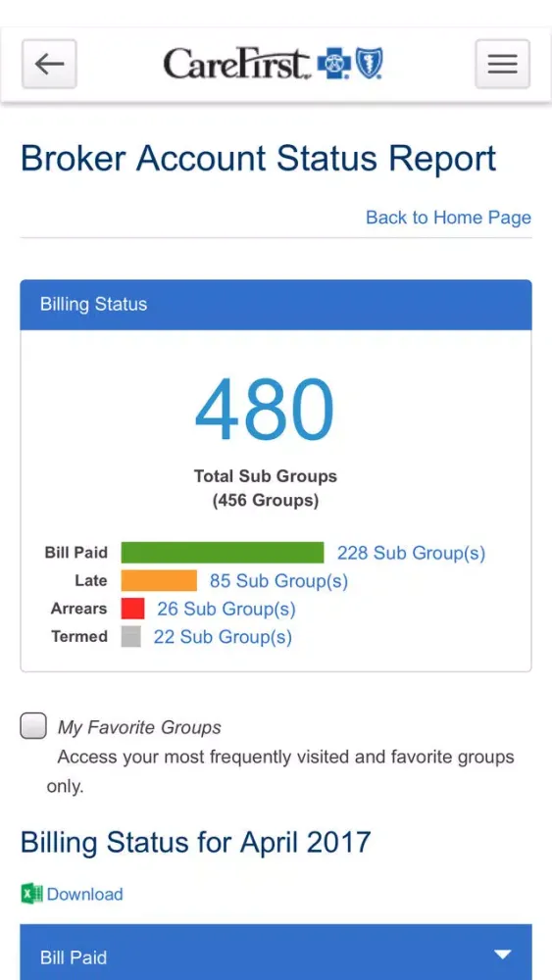
Task: Select the 480 total sub groups number
Action: point(265,410)
